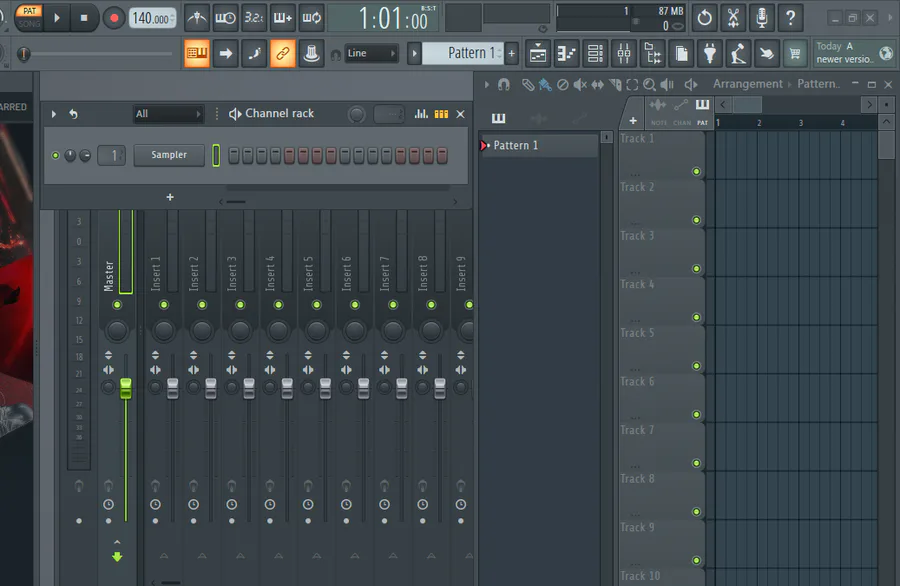
Task: Select Sampler channel via green selector
Action: (216, 156)
